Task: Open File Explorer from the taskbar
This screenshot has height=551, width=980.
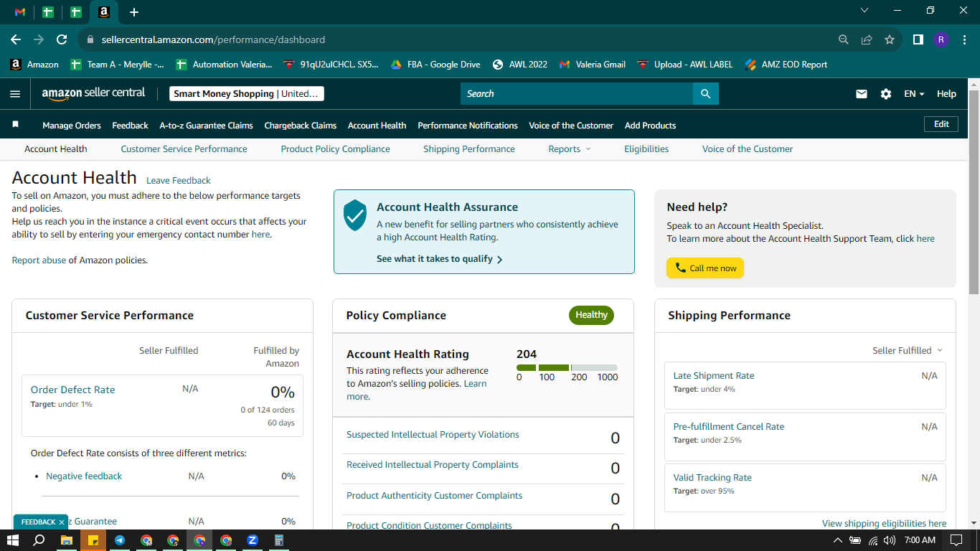Action: [66, 540]
